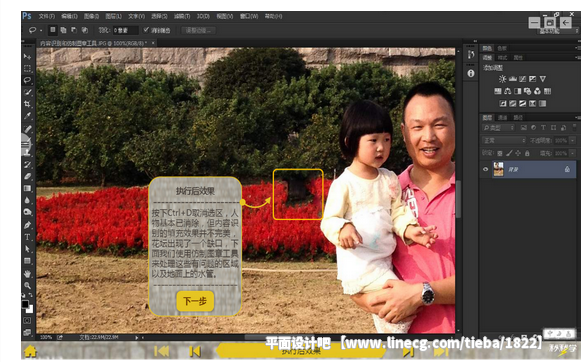
Task: Click the Refine Edge button in options bar
Action: click(198, 30)
